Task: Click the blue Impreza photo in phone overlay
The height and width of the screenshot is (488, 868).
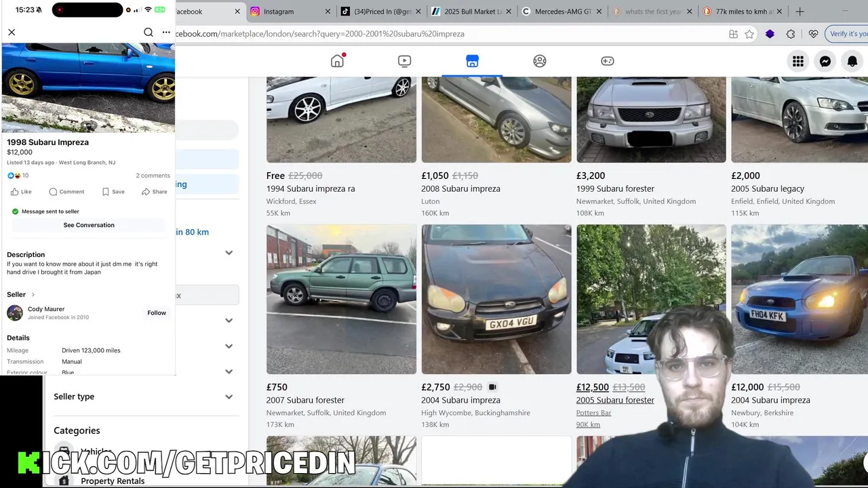Action: [88, 87]
